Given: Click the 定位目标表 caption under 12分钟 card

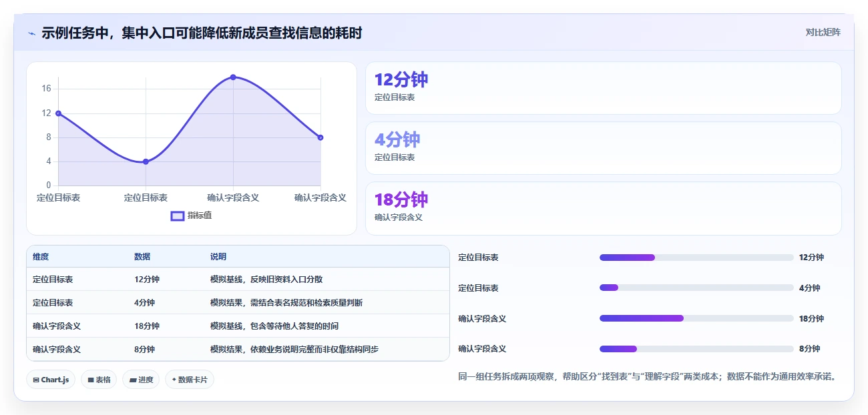Looking at the screenshot, I should tap(395, 97).
